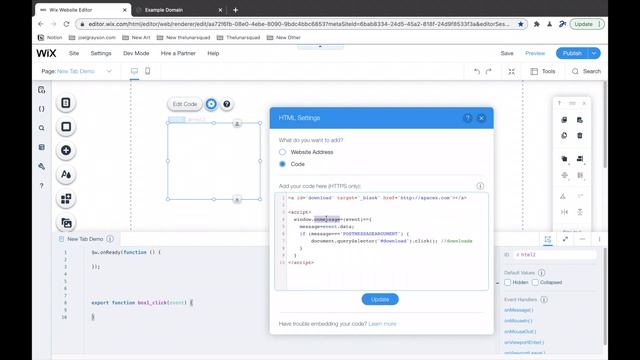Viewport: 640px width, 360px height.
Task: Open the code panel more options menu
Action: 599,239
